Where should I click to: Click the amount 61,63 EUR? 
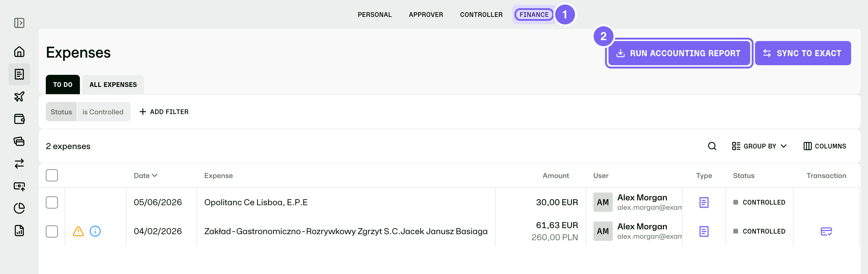(557, 225)
